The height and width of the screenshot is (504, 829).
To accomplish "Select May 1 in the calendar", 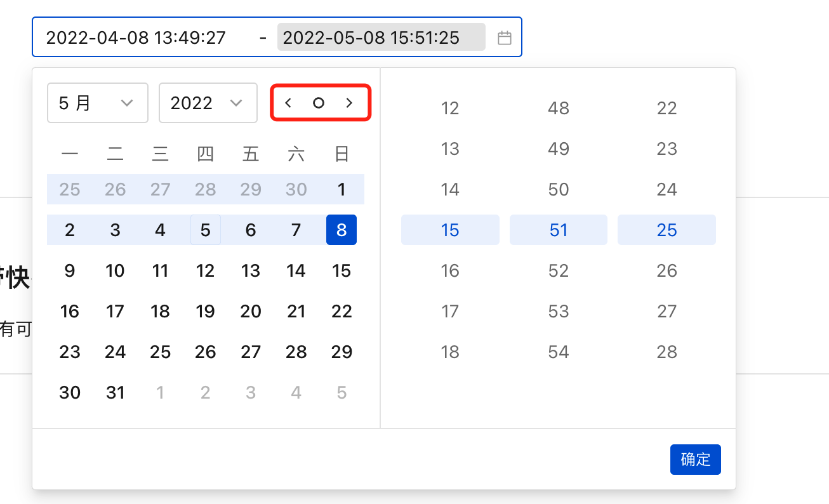I will pos(342,189).
